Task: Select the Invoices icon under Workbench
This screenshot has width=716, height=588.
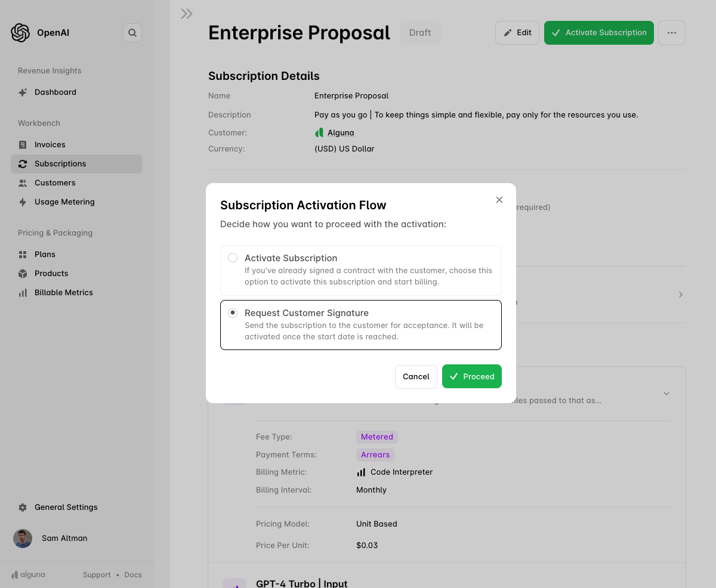Action: pyautogui.click(x=22, y=144)
